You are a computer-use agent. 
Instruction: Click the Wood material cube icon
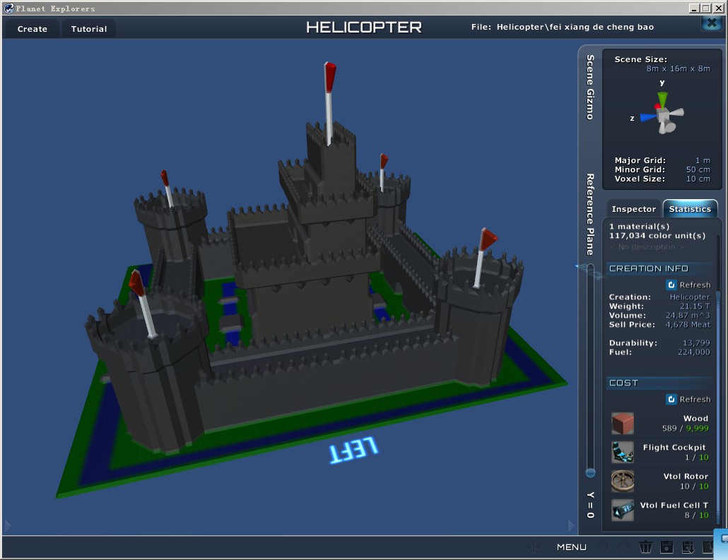623,423
